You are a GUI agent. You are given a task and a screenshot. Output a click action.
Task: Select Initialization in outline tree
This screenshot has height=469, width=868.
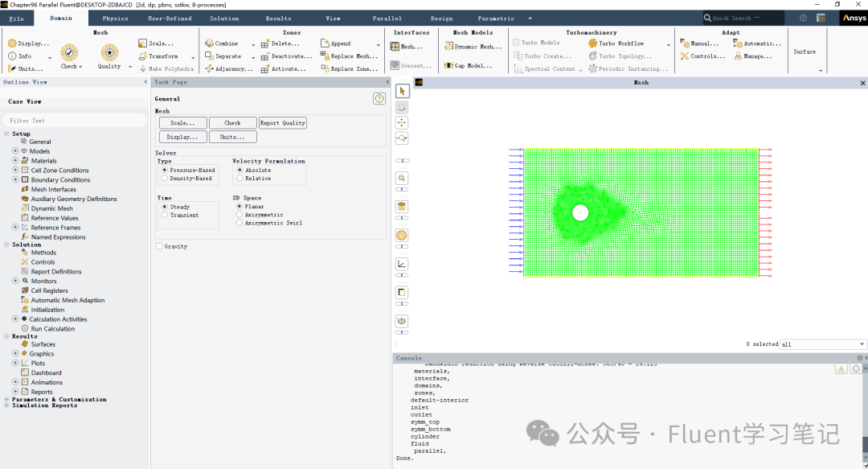[x=47, y=310]
